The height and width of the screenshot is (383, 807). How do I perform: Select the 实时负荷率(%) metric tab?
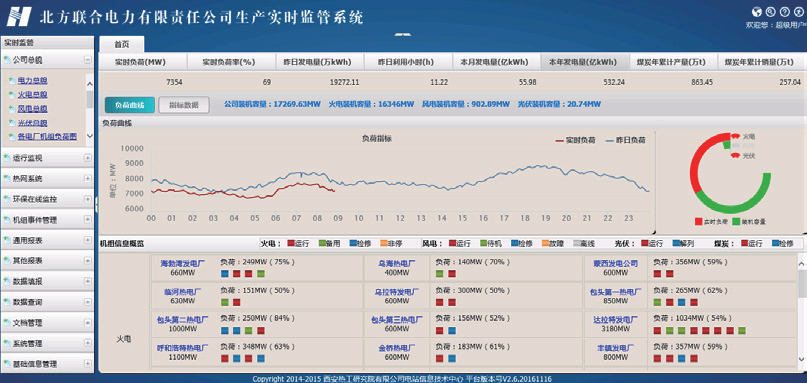tap(231, 62)
